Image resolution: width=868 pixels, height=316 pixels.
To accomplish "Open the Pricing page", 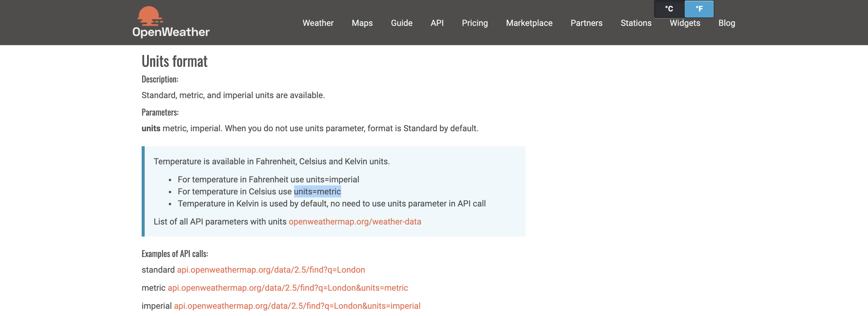I will 474,23.
